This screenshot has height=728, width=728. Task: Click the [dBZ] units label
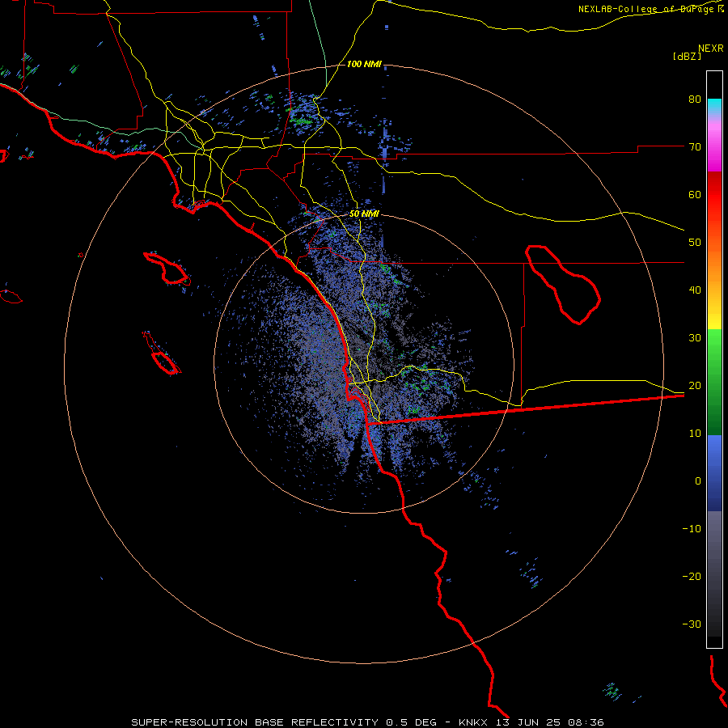pos(687,56)
